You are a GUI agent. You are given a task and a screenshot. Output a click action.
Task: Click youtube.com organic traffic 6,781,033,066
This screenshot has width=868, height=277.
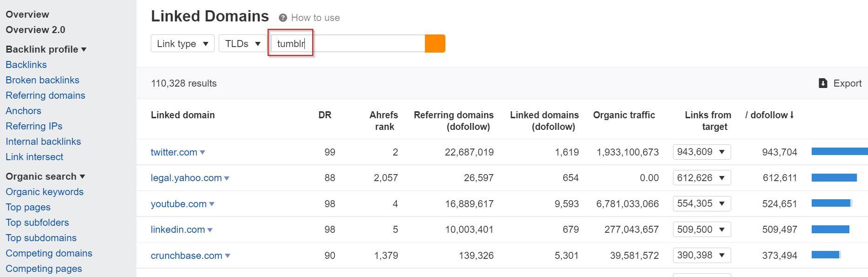point(627,204)
